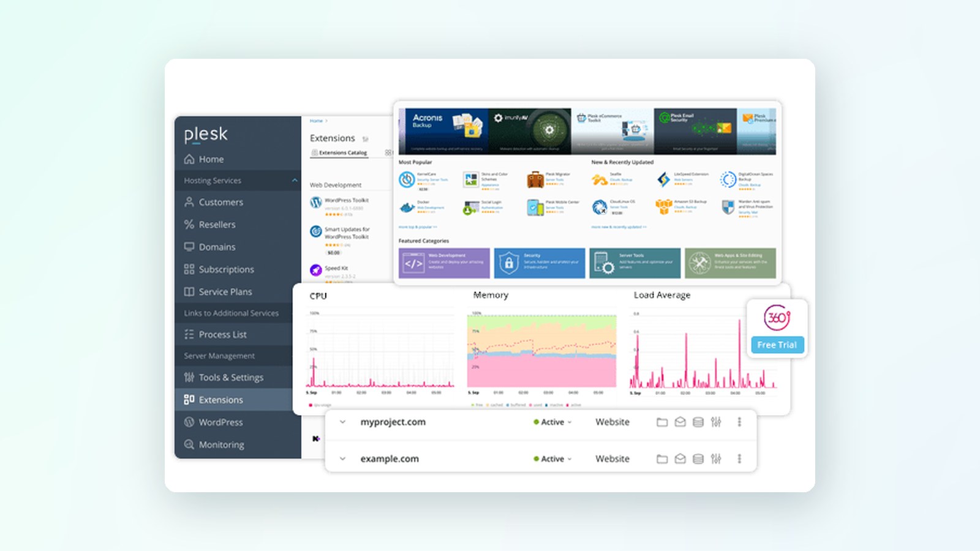Open Monitoring in the sidebar
Image resolution: width=980 pixels, height=551 pixels.
click(238, 445)
